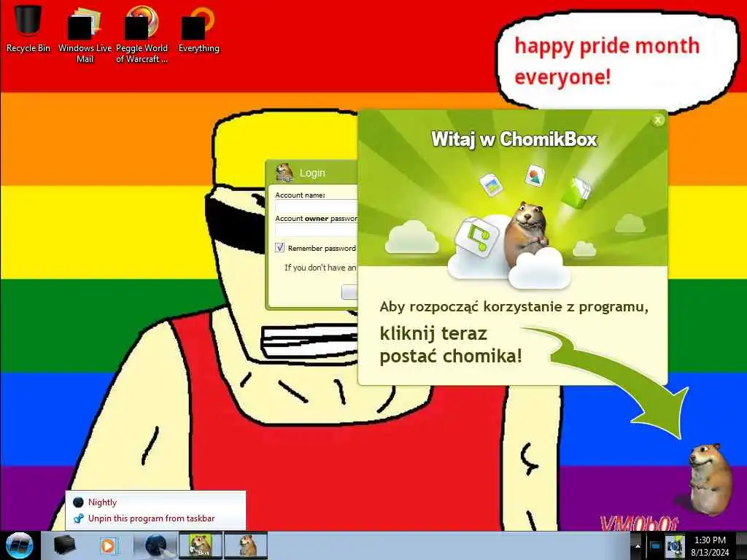Image resolution: width=747 pixels, height=560 pixels.
Task: Show hidden icons in the system tray
Action: [637, 546]
